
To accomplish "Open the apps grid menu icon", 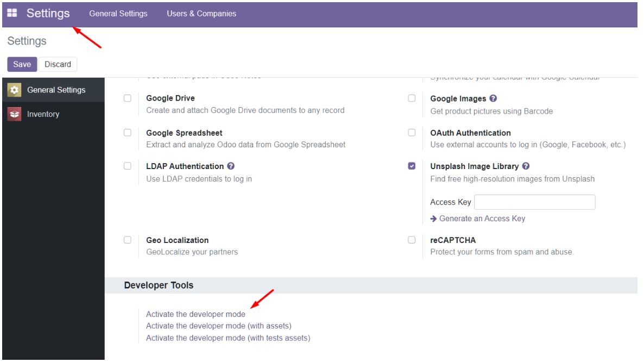I will coord(12,14).
